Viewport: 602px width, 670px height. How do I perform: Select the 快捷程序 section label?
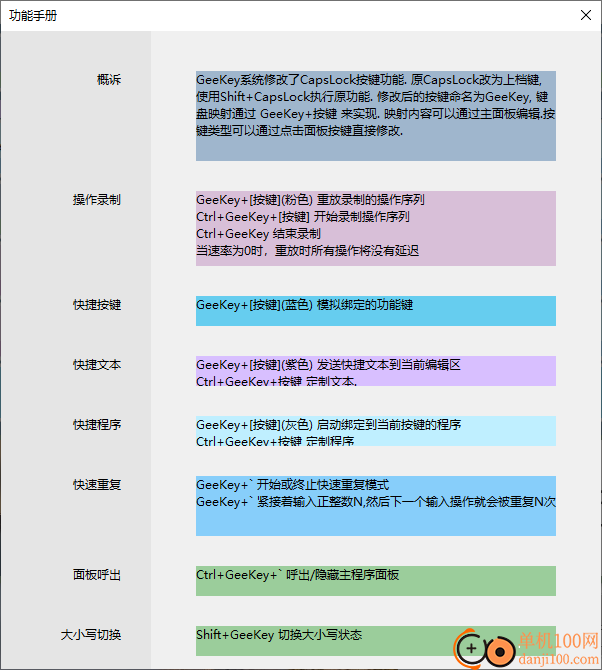click(97, 425)
